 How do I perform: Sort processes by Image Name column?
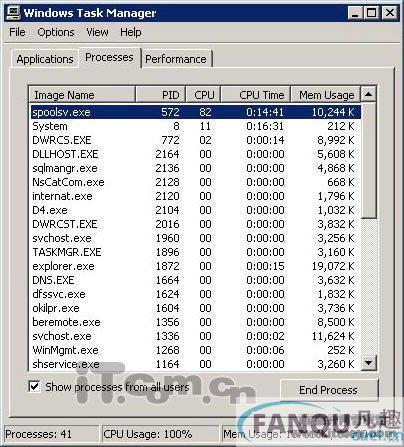(82, 95)
